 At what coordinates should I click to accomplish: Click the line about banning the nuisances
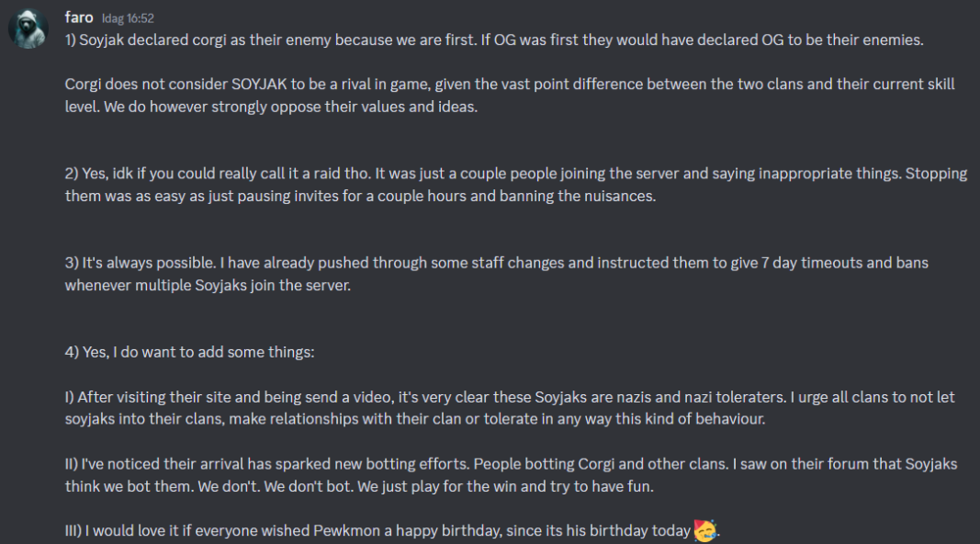[360, 196]
